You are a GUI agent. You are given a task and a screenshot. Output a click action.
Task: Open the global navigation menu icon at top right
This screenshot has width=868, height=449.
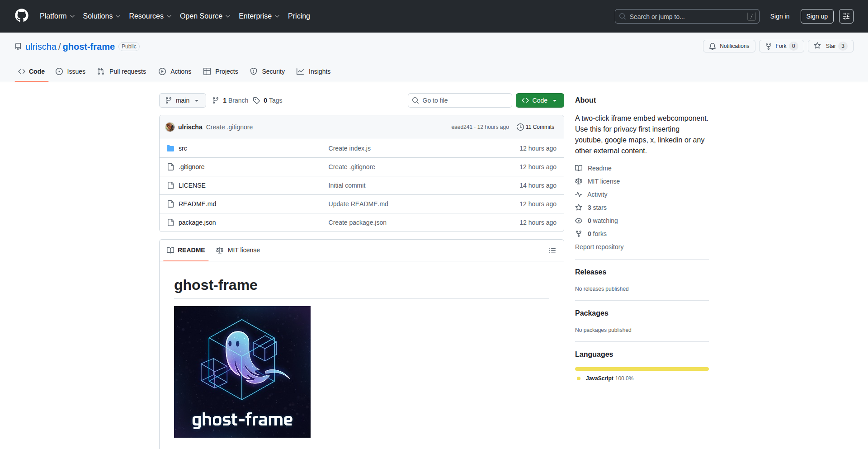tap(846, 16)
